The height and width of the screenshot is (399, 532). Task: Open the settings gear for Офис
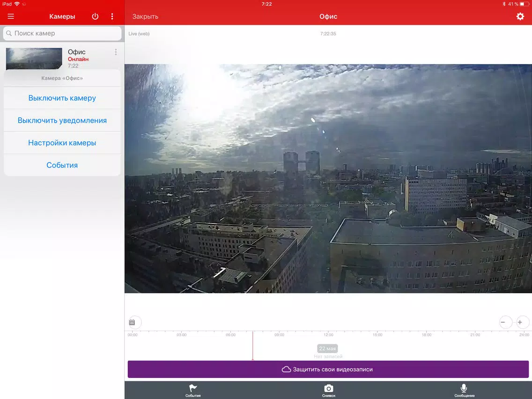(x=520, y=16)
